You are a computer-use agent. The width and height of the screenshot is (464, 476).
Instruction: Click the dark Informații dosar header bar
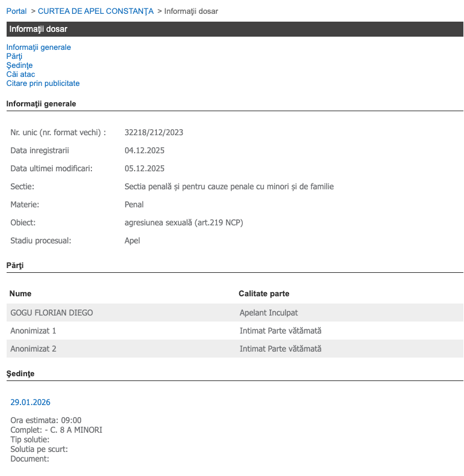[x=234, y=29]
